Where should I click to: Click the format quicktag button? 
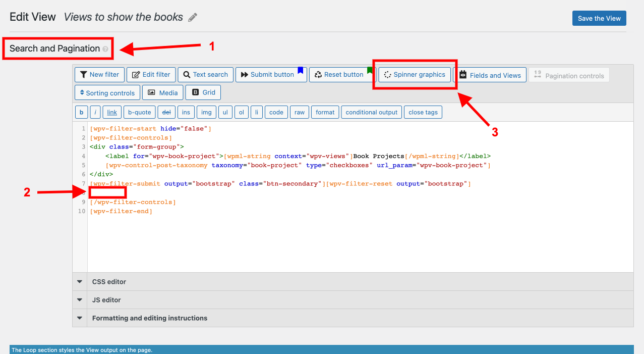tap(325, 112)
